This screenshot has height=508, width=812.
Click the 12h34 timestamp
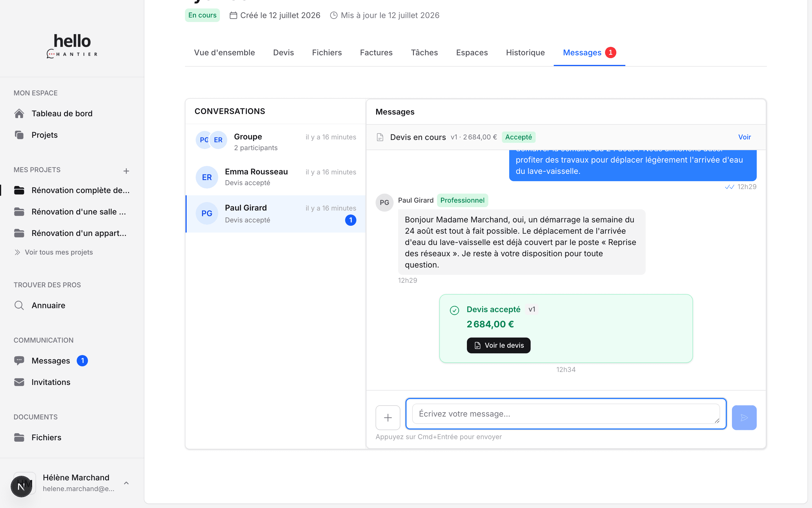coord(566,370)
